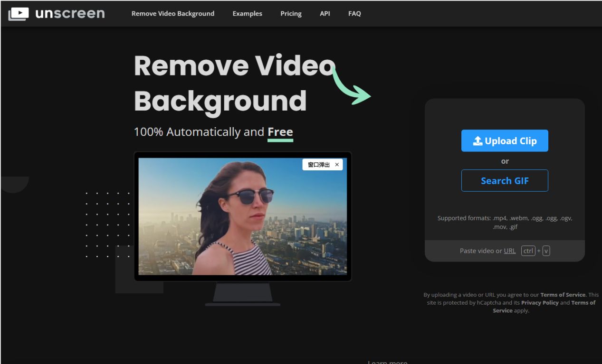Click the Search GIF button
Viewport: 602px width, 364px height.
505,180
